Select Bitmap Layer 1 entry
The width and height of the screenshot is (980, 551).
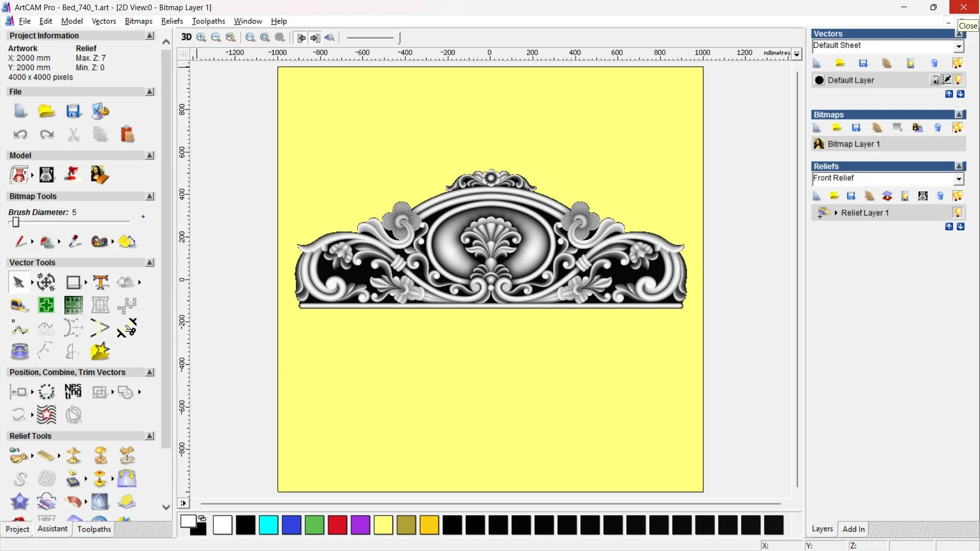point(853,144)
